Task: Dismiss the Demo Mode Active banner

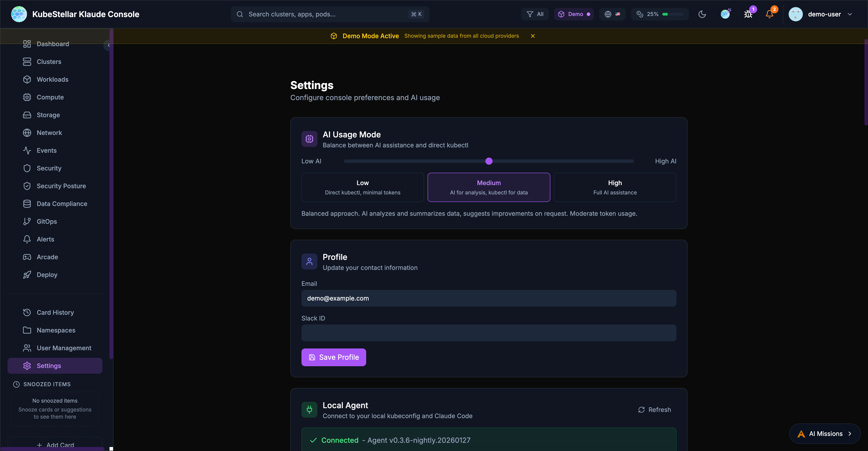Action: (x=533, y=36)
